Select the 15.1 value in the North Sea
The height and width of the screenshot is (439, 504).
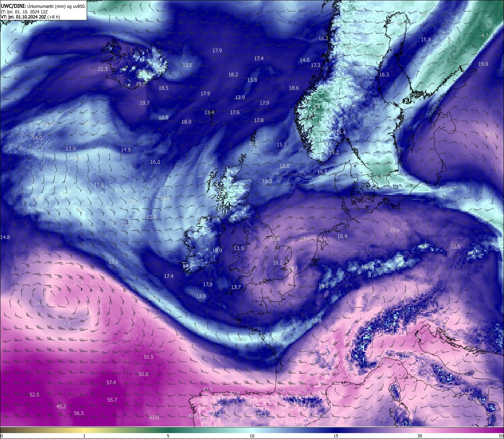tap(282, 145)
